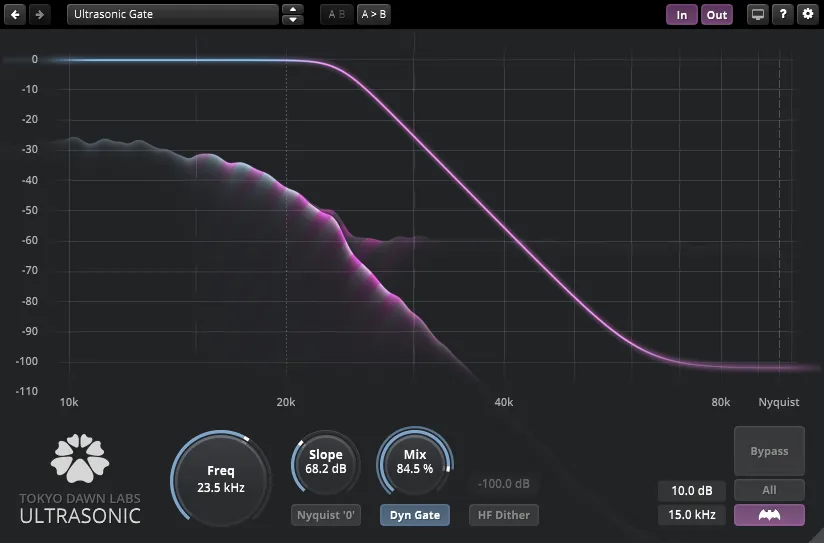Toggle the In spectrum display
Screen dimensions: 824x543
682,15
